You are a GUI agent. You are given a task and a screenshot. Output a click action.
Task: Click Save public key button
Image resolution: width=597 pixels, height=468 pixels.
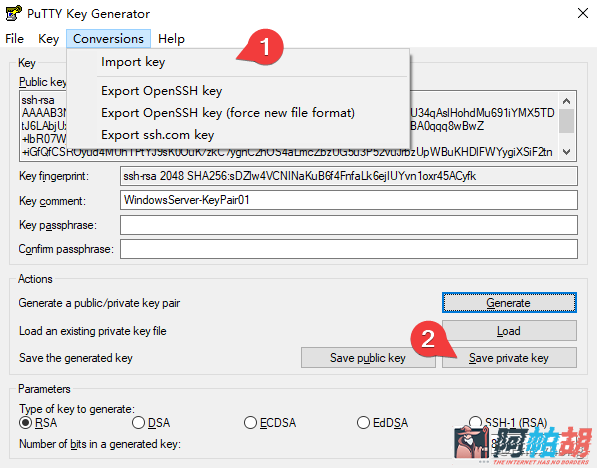pos(368,358)
